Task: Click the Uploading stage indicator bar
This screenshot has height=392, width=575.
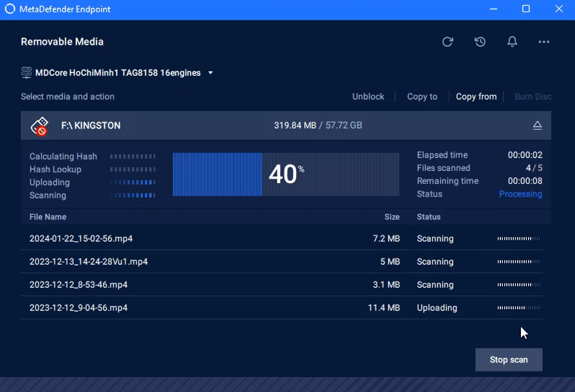Action: pyautogui.click(x=132, y=183)
